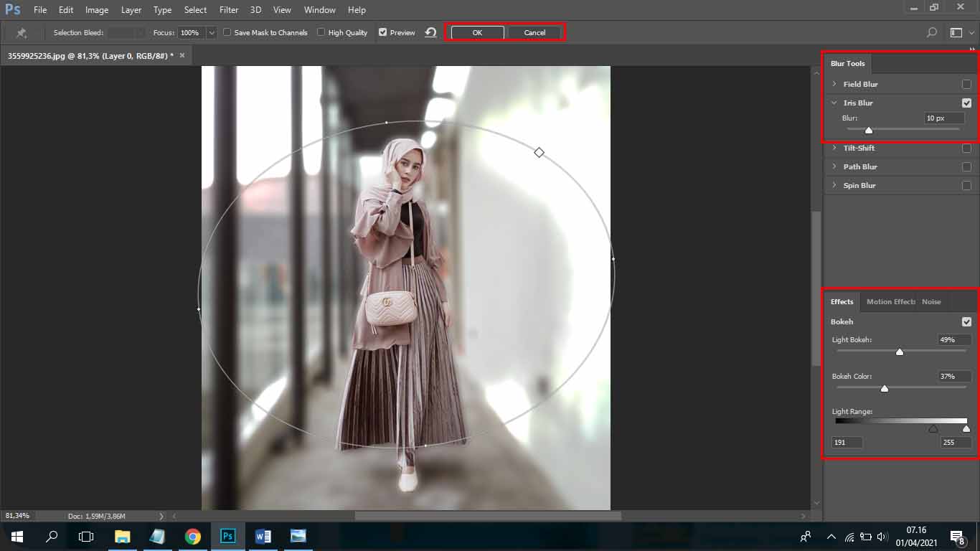Open the notification center icon

point(956,537)
